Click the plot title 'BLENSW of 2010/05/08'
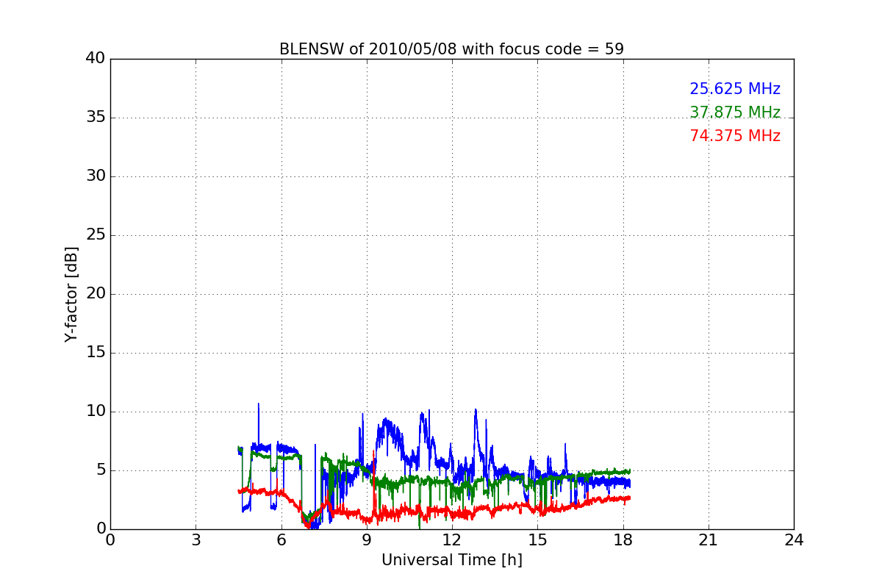The height and width of the screenshot is (588, 882). [x=451, y=49]
